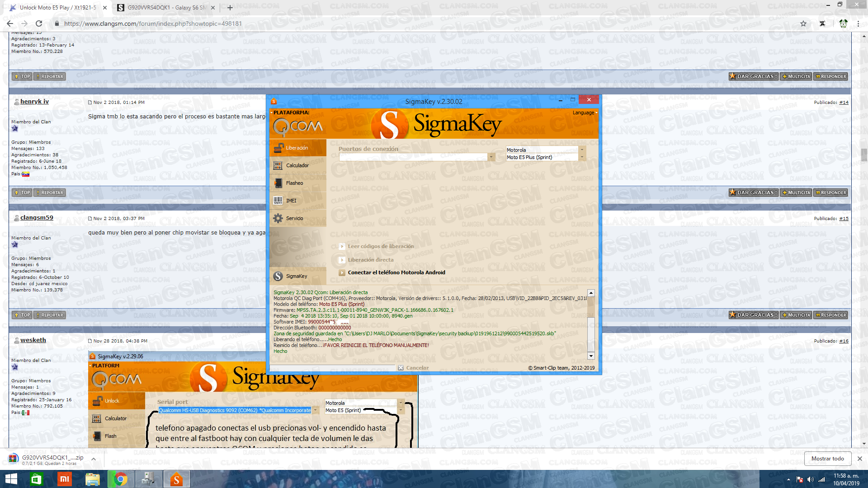This screenshot has width=868, height=488.
Task: Click the SigmaKey progress bar
Action: tap(332, 368)
